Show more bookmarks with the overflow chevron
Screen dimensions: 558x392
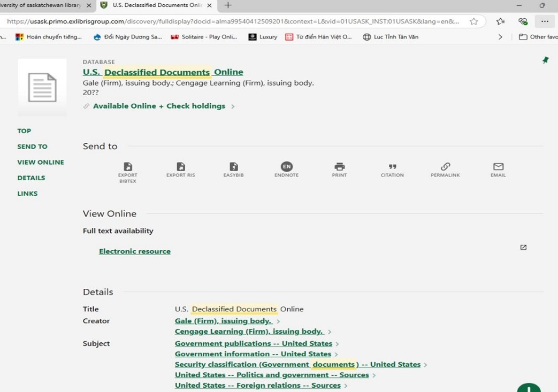[500, 37]
